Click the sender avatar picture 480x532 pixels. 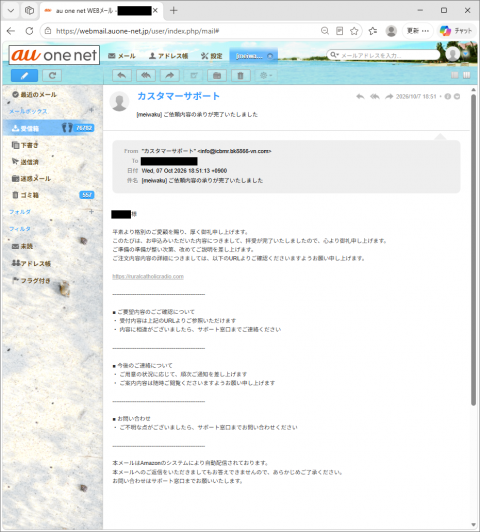point(119,101)
